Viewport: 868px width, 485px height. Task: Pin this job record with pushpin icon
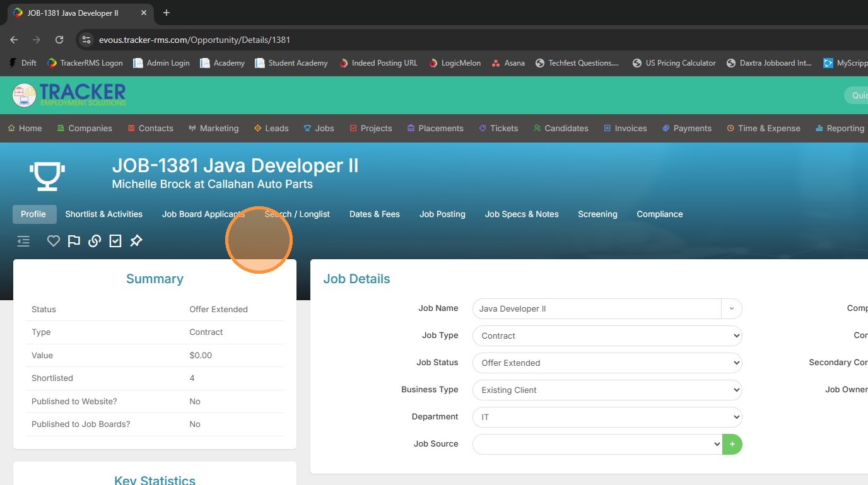point(136,241)
